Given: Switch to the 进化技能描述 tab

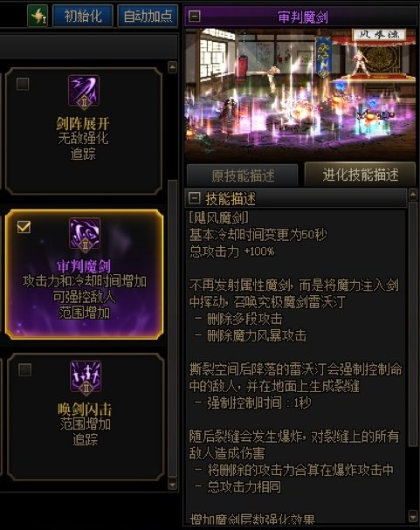Looking at the screenshot, I should pos(361,175).
